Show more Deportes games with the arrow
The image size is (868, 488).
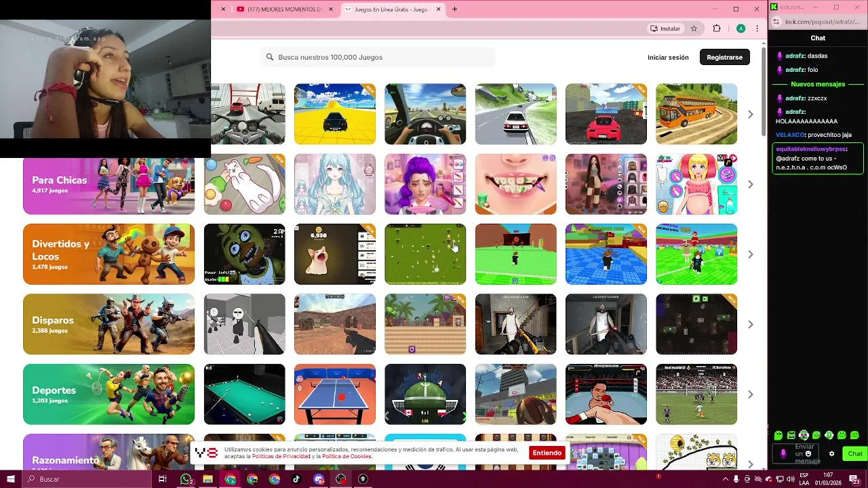750,394
